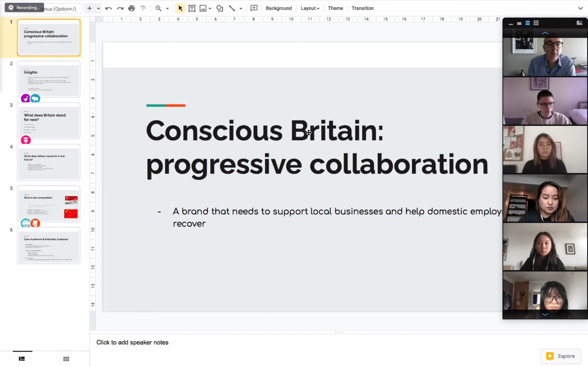Select slide 4 Britain stand for in future
The height and width of the screenshot is (367, 588).
[x=49, y=162]
